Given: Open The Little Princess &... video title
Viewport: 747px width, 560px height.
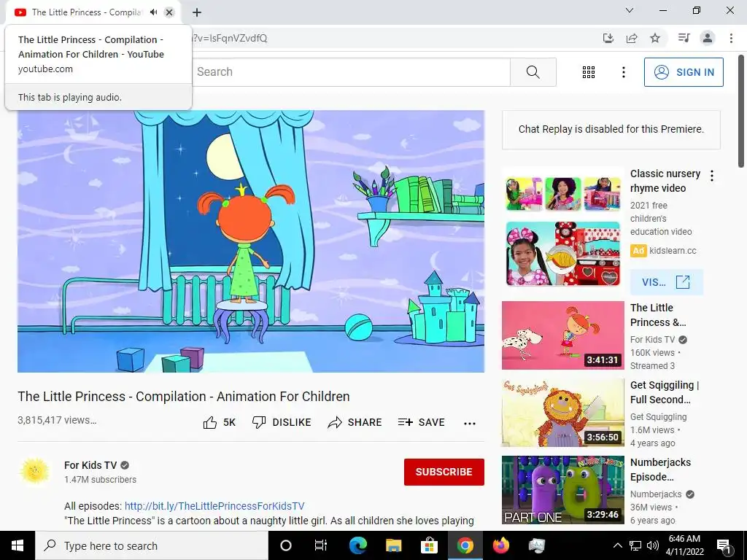Looking at the screenshot, I should (x=659, y=315).
